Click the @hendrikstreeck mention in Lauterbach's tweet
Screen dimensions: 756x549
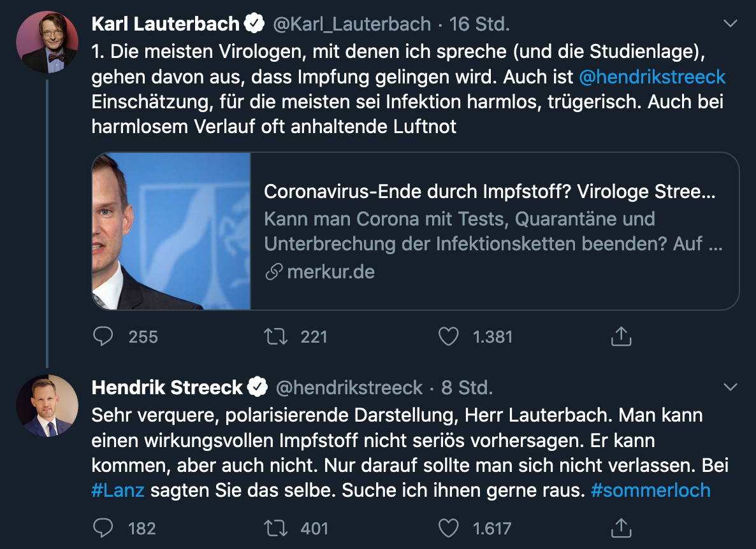(652, 77)
